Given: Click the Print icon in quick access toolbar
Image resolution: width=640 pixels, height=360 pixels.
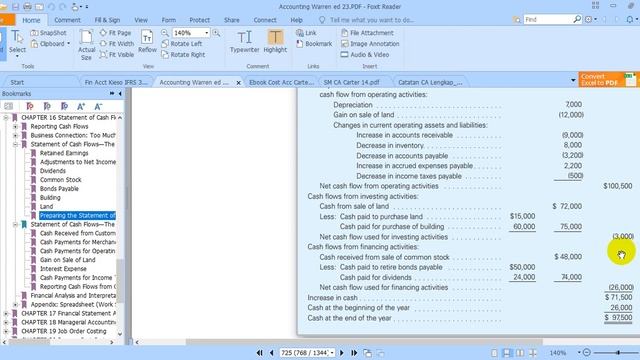Looking at the screenshot, I should point(27,7).
